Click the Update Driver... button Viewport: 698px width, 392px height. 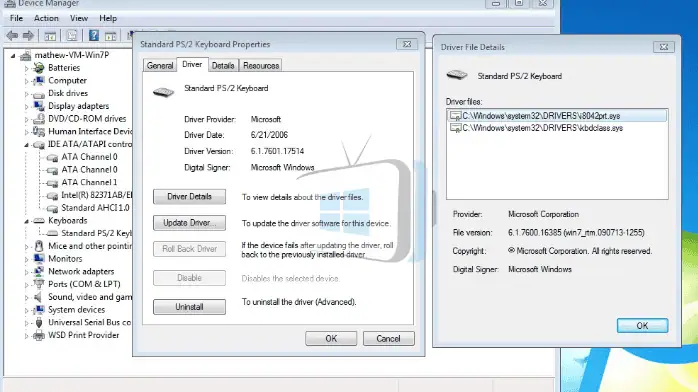coord(189,223)
